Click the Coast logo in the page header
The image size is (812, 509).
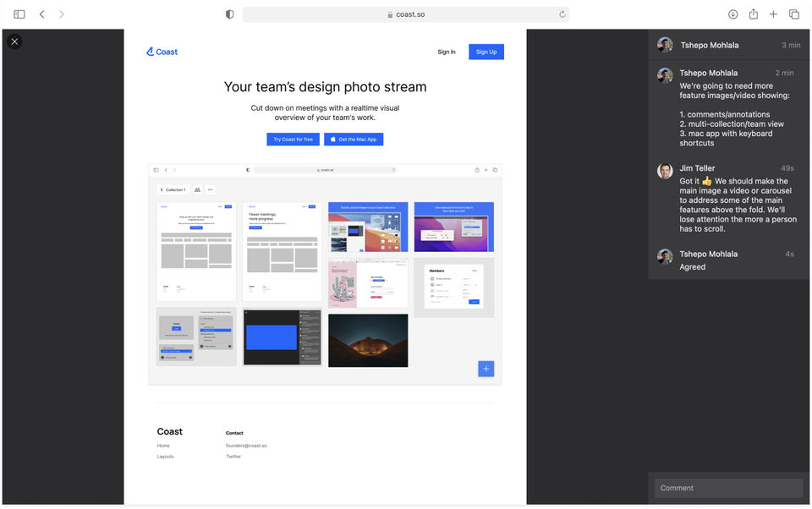(162, 52)
